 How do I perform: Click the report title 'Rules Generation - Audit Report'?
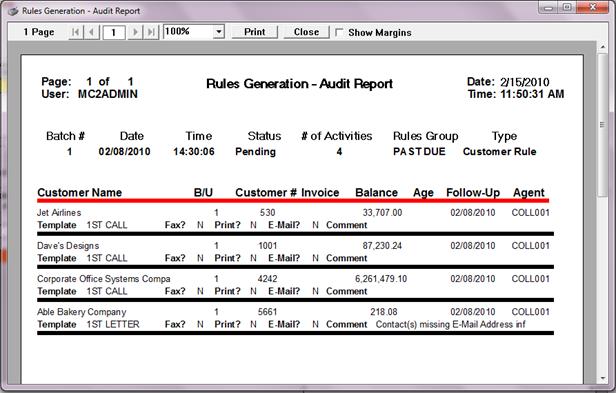coord(299,84)
